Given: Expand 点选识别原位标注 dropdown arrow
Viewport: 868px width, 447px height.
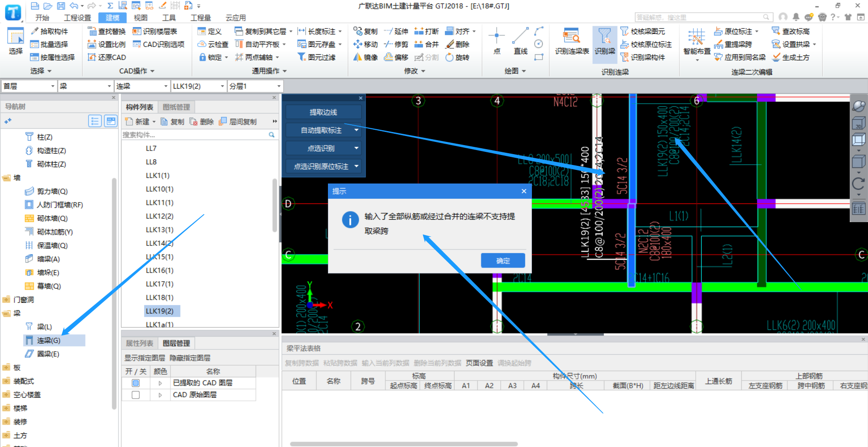Looking at the screenshot, I should pyautogui.click(x=356, y=166).
